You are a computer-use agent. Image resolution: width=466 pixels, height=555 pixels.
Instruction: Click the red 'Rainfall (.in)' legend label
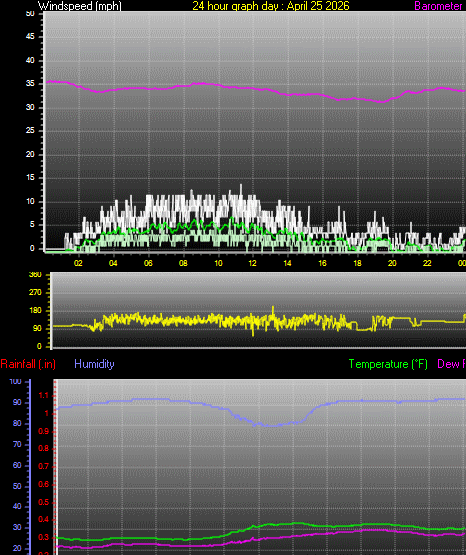click(x=28, y=364)
